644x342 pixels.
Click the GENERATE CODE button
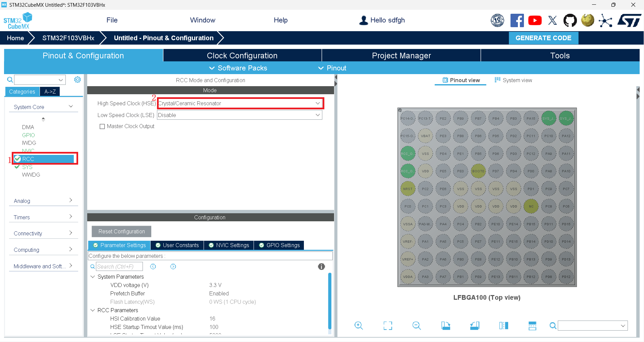pyautogui.click(x=543, y=38)
